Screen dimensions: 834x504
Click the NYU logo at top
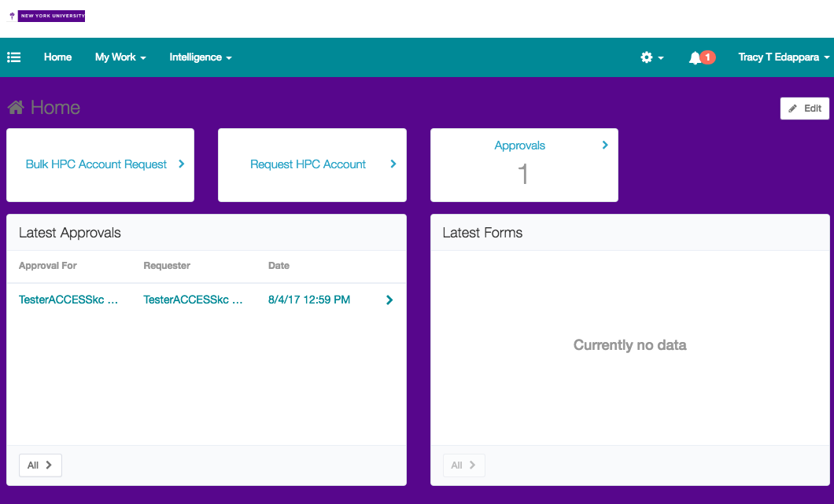[47, 16]
